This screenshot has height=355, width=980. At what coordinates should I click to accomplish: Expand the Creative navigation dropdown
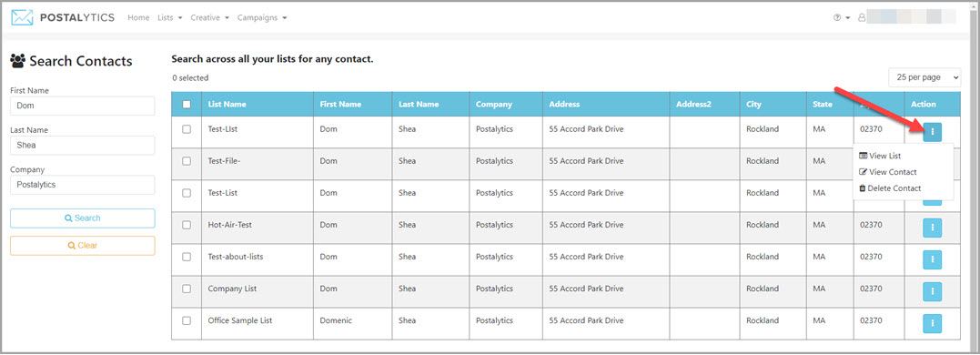(x=210, y=18)
